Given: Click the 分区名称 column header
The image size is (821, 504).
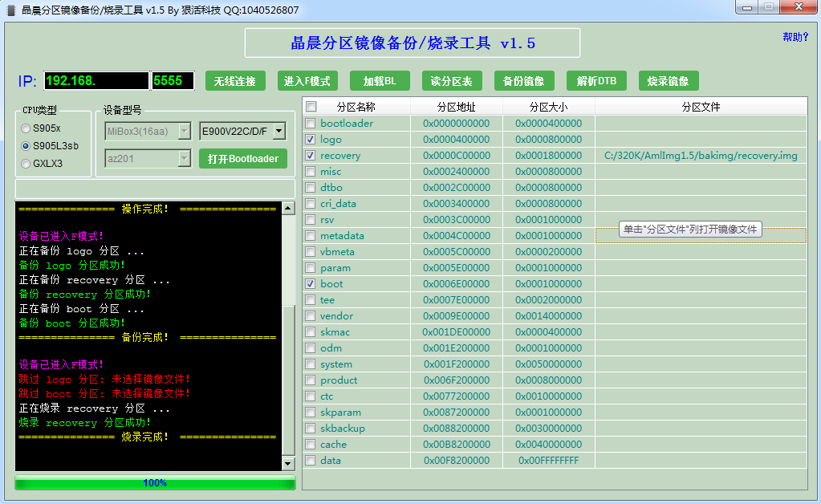Looking at the screenshot, I should pos(356,107).
